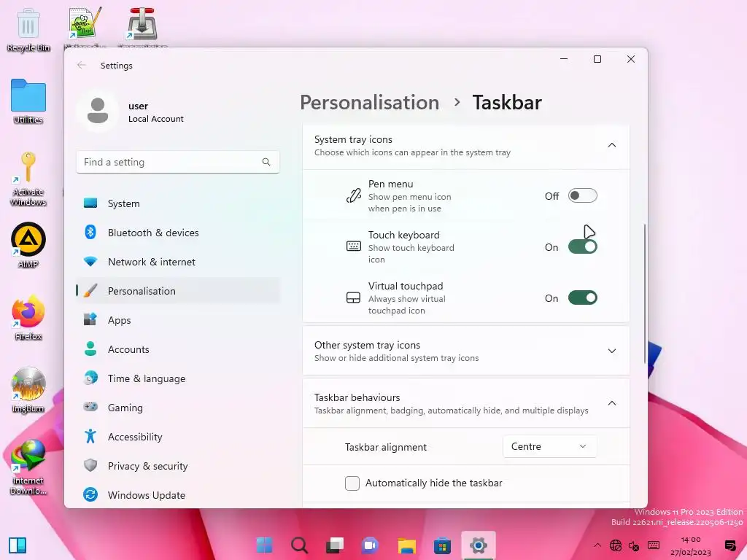
Task: Launch Firefox from the desktop
Action: (x=28, y=317)
